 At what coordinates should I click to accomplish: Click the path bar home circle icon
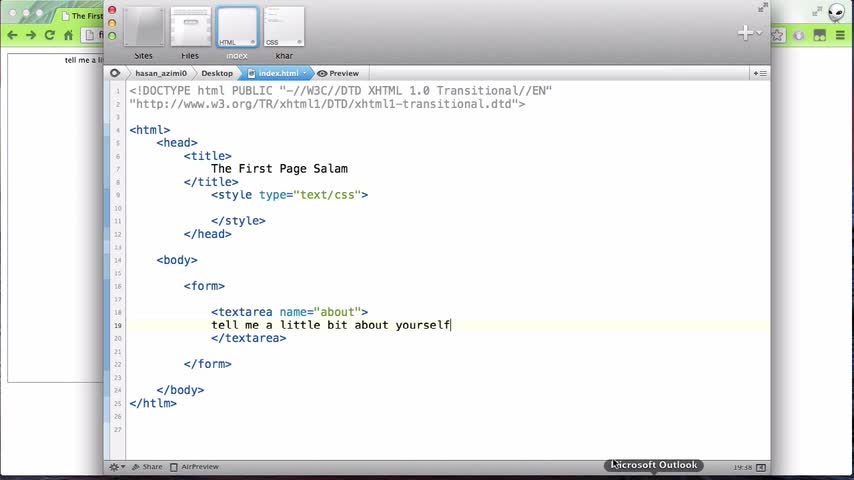[115, 73]
